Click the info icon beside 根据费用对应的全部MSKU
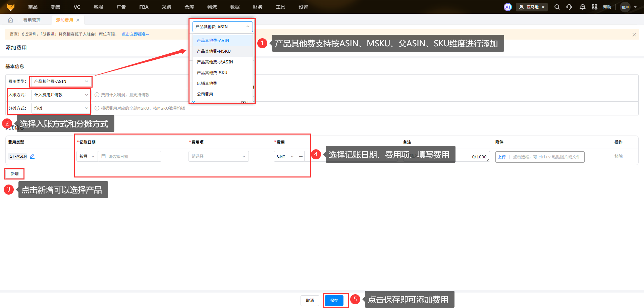 click(97, 108)
